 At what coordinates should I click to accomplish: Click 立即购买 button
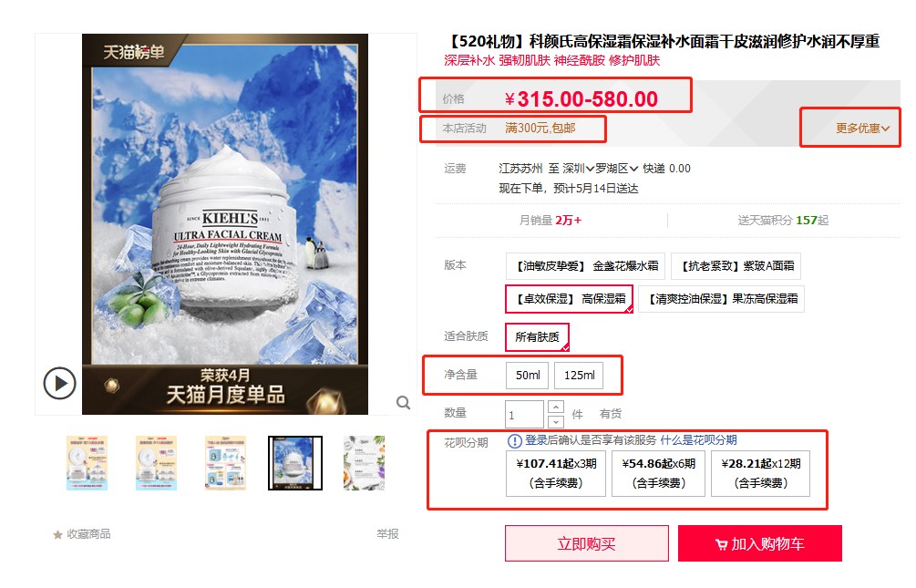tap(587, 543)
